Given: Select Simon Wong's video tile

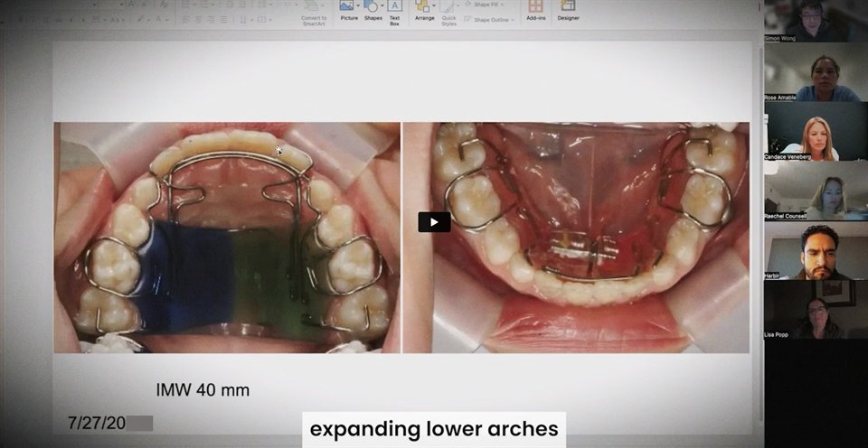Looking at the screenshot, I should pyautogui.click(x=816, y=21).
